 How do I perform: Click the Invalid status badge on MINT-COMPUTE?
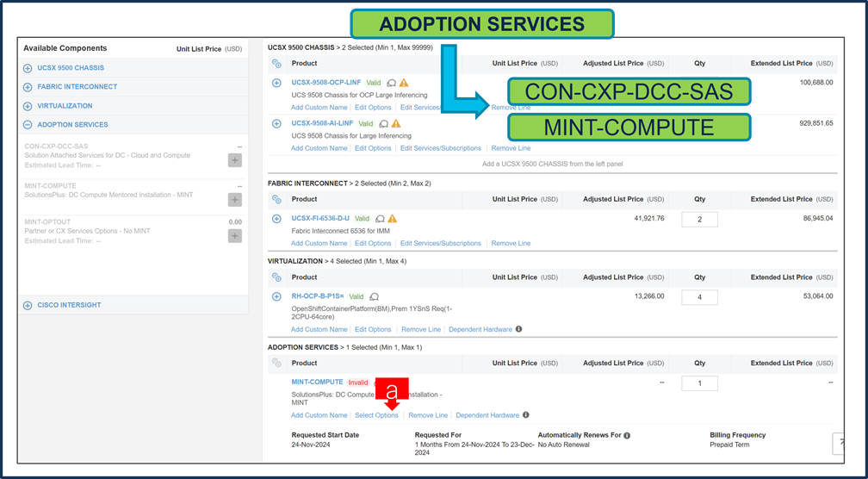tap(358, 383)
